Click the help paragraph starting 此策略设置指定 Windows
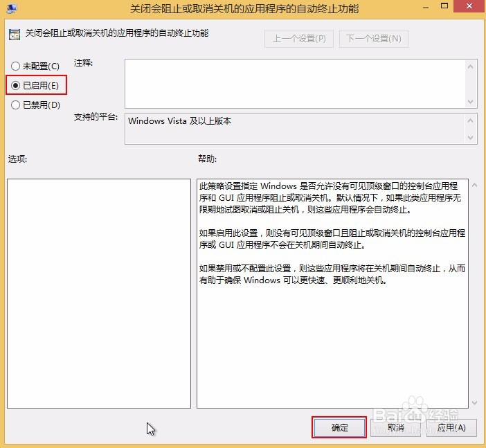This screenshot has height=448, width=486. point(330,197)
